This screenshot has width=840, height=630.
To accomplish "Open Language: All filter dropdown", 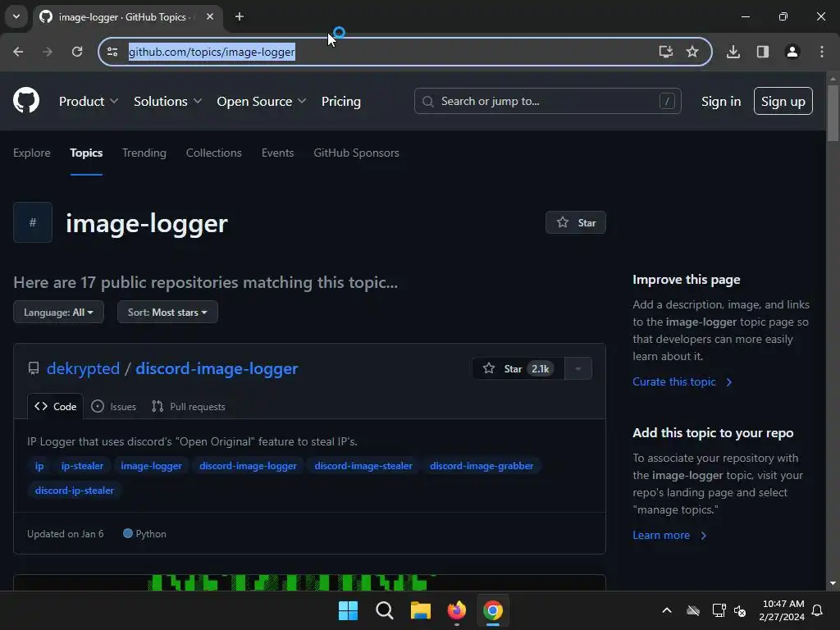I will 58,313.
